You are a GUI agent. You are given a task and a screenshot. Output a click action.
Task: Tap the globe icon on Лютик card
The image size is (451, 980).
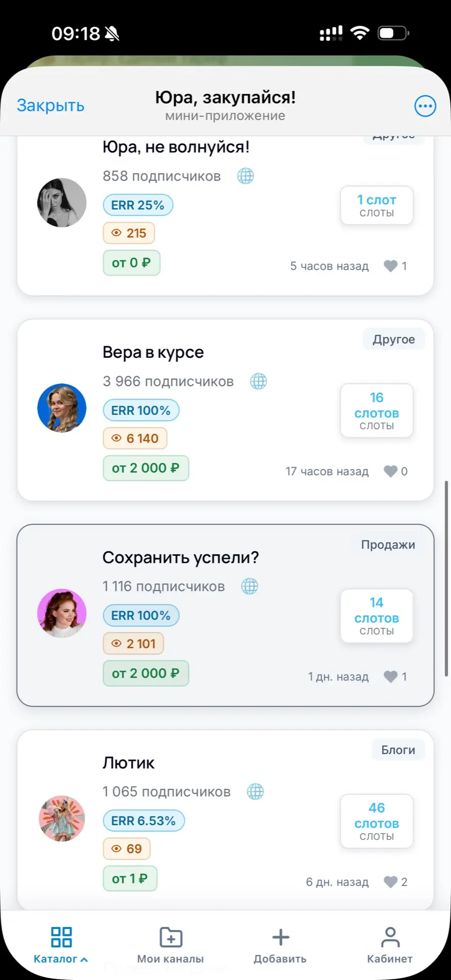tap(255, 792)
